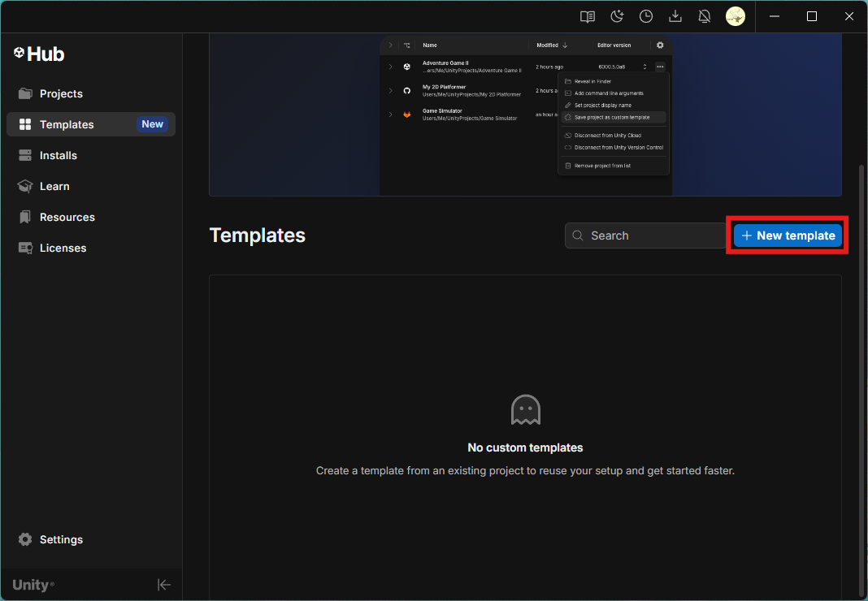Click the Resources bookmark icon
The image size is (868, 601).
(x=25, y=217)
